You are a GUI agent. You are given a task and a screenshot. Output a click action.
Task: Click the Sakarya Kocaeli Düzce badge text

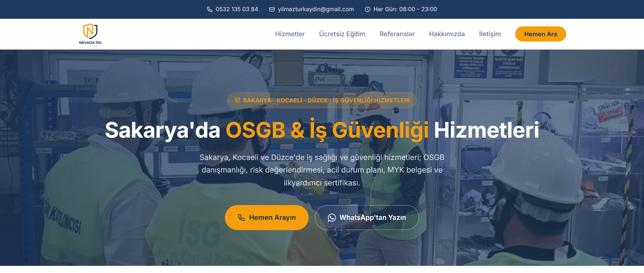click(x=326, y=100)
